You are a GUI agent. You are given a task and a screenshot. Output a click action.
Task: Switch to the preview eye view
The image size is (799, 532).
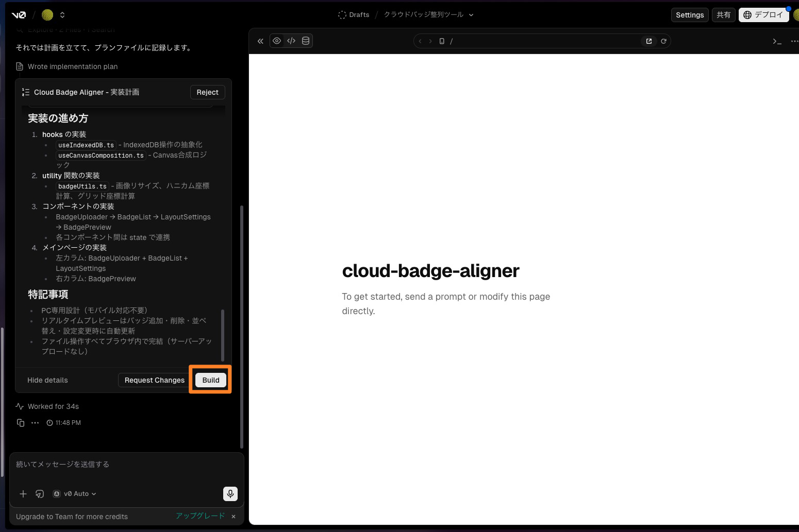coord(277,41)
